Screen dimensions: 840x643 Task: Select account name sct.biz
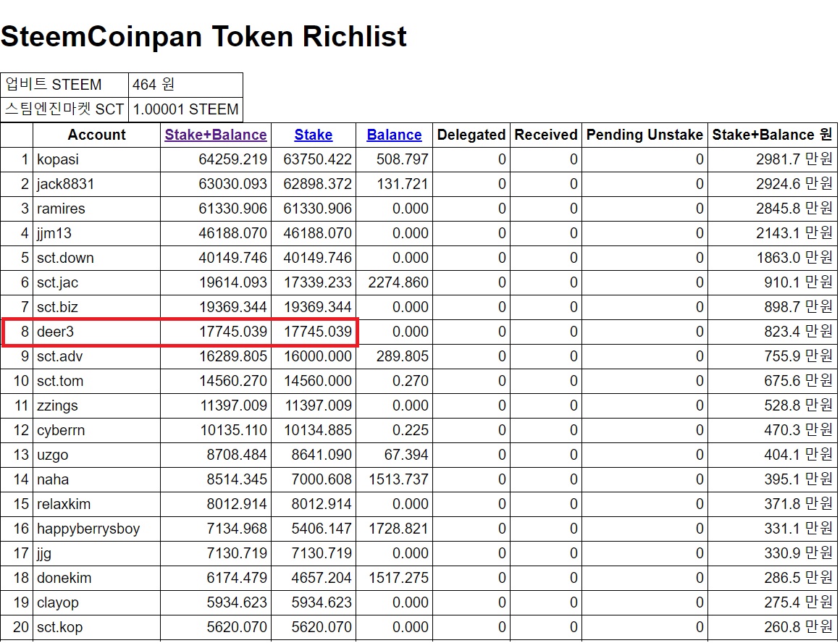click(x=57, y=307)
